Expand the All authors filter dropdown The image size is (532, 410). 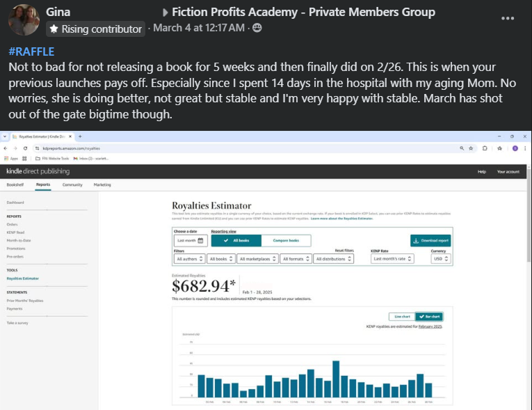190,258
